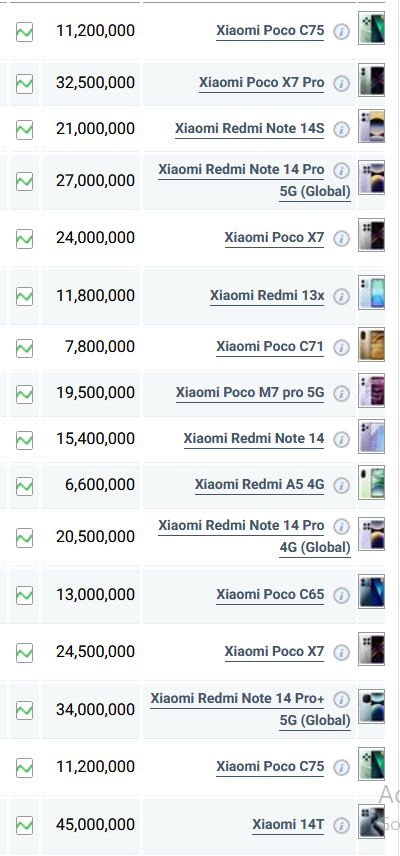Image resolution: width=400 pixels, height=856 pixels.
Task: Click the gold Xiaomi Poco C71 thumbnail
Action: tap(371, 344)
